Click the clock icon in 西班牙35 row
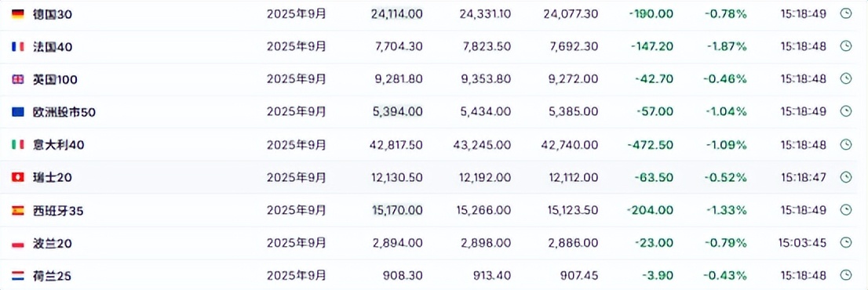 [845, 210]
